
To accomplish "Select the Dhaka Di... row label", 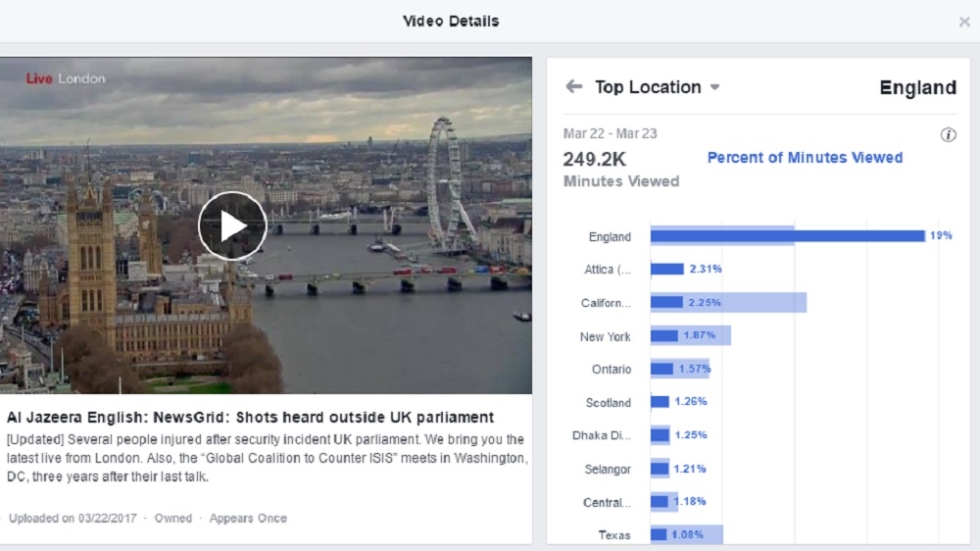I will point(602,435).
